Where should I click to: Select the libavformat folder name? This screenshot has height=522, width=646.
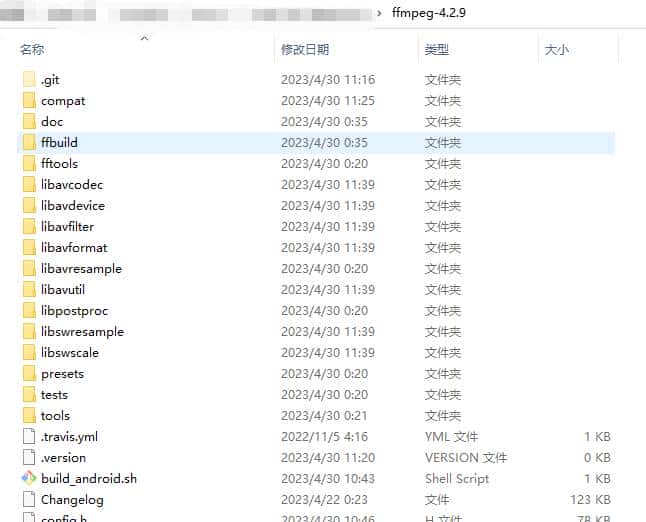pyautogui.click(x=74, y=248)
